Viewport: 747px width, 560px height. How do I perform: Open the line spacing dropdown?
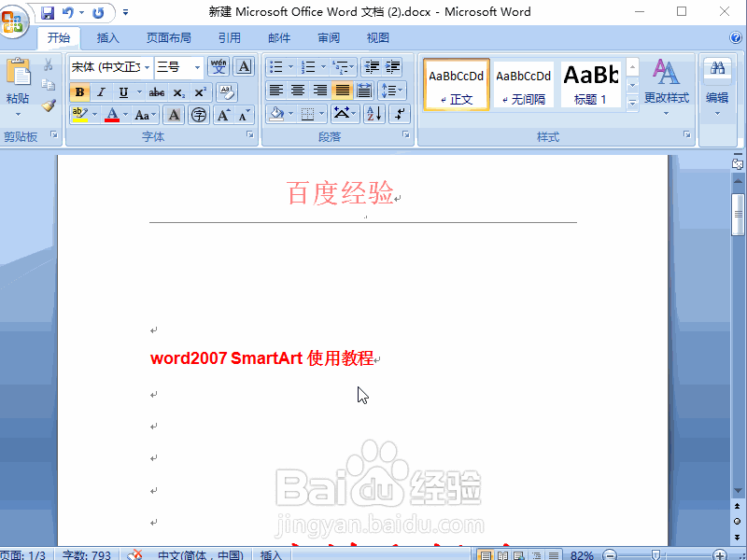pyautogui.click(x=392, y=91)
